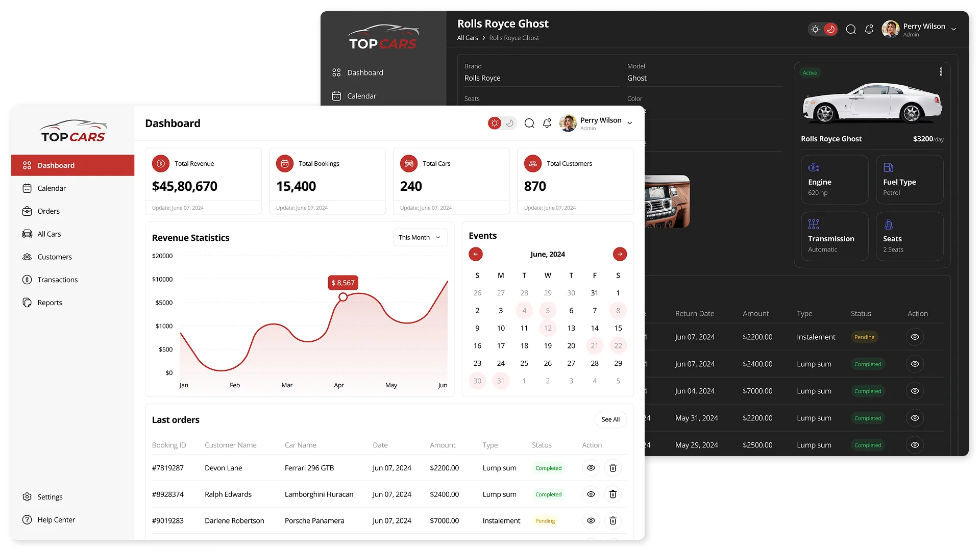Delete order #7819287

[x=613, y=468]
